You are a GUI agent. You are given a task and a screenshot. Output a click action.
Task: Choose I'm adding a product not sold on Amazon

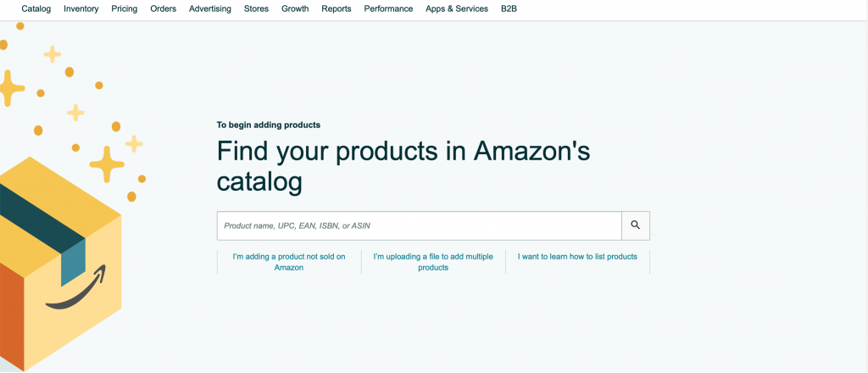[x=289, y=262]
